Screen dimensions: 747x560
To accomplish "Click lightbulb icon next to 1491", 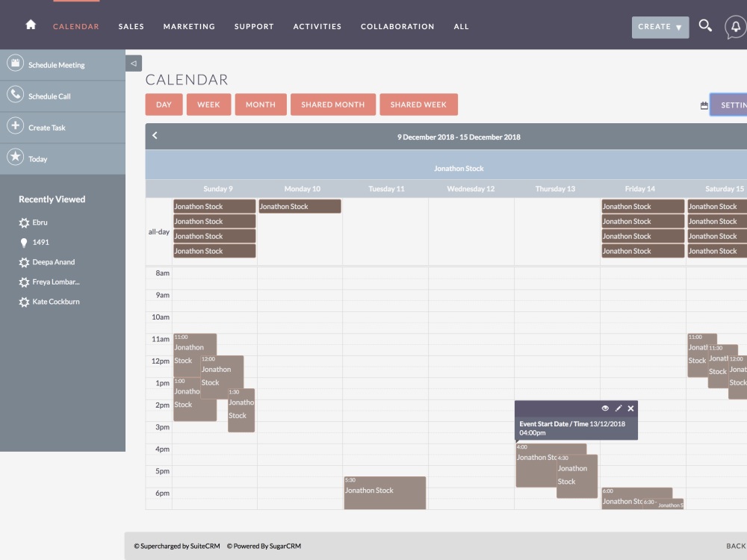I will point(24,243).
